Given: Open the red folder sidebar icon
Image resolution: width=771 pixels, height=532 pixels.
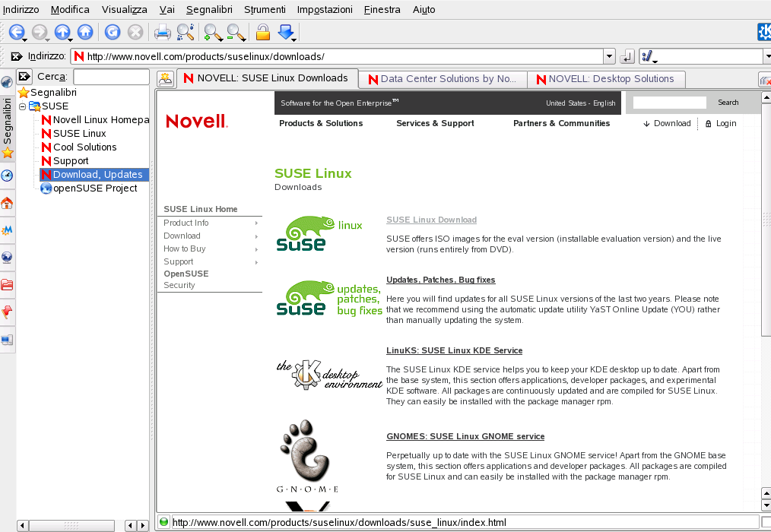Looking at the screenshot, I should (x=7, y=285).
